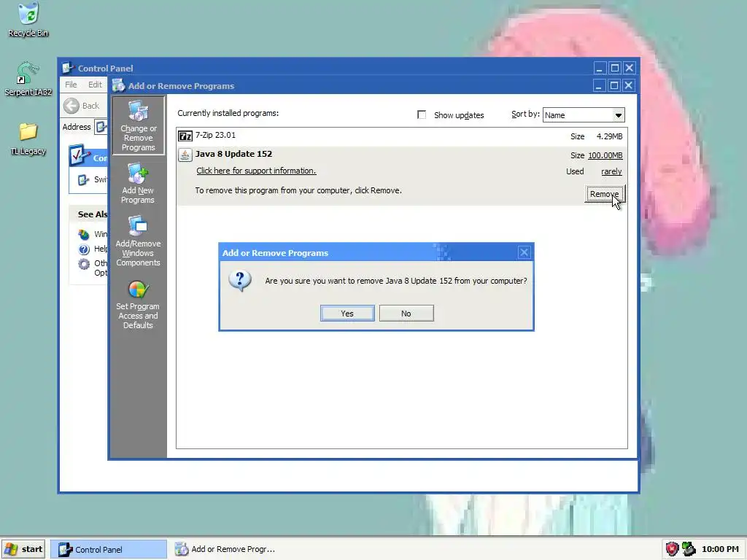Click Add or Remove Programs title icon
The image size is (747, 560).
(x=118, y=85)
